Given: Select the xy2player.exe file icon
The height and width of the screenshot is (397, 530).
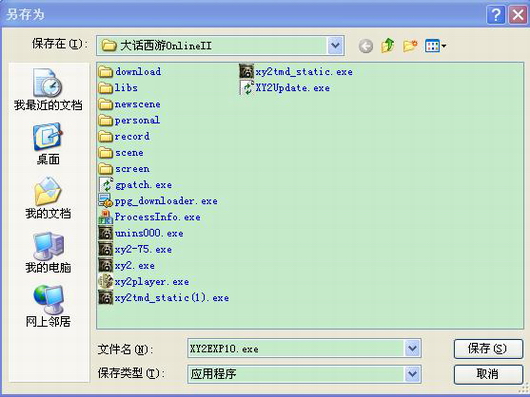Looking at the screenshot, I should [x=105, y=282].
